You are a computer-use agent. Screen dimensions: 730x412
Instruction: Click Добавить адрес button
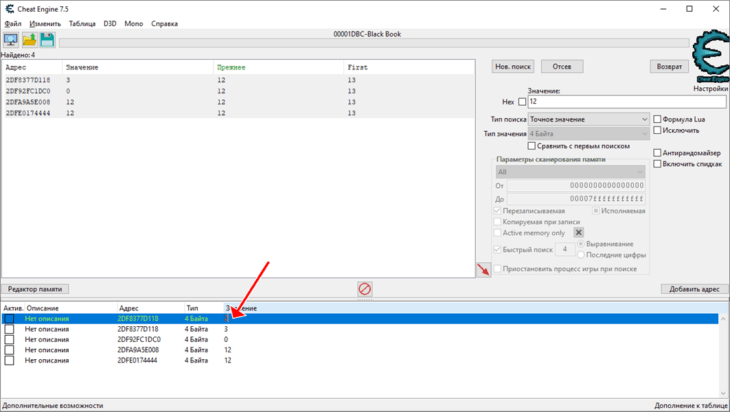pos(694,289)
